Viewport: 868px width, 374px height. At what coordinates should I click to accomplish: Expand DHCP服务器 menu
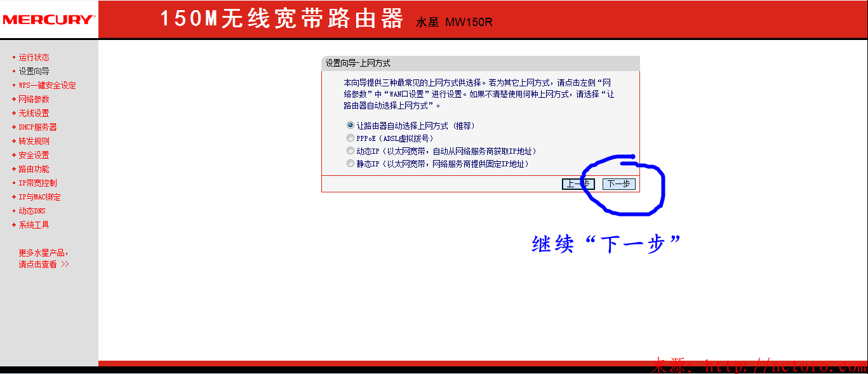tap(37, 127)
